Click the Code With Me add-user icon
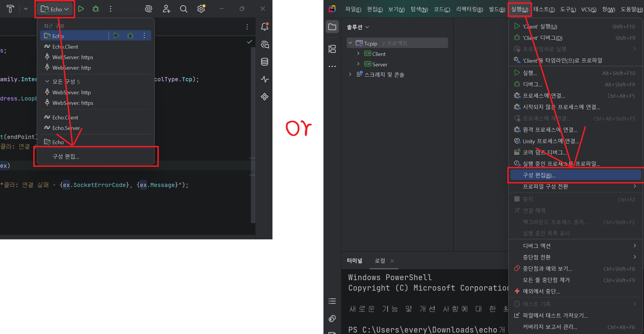The height and width of the screenshot is (334, 644). click(166, 9)
